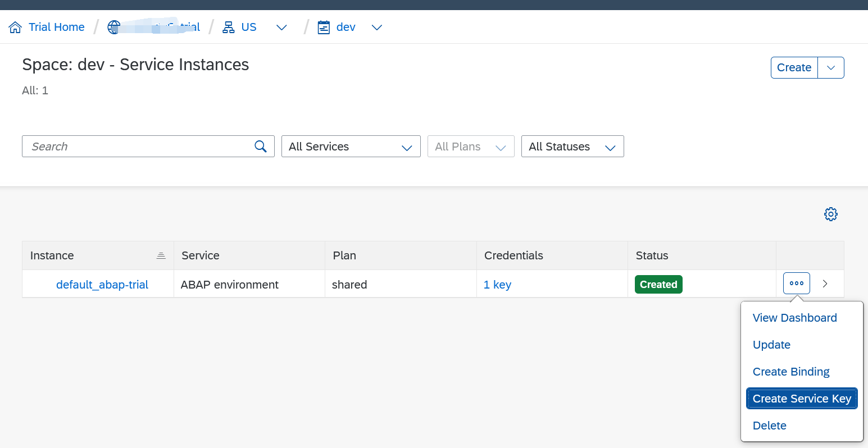This screenshot has height=448, width=868.
Task: Open the US region switcher chevron
Action: [281, 27]
